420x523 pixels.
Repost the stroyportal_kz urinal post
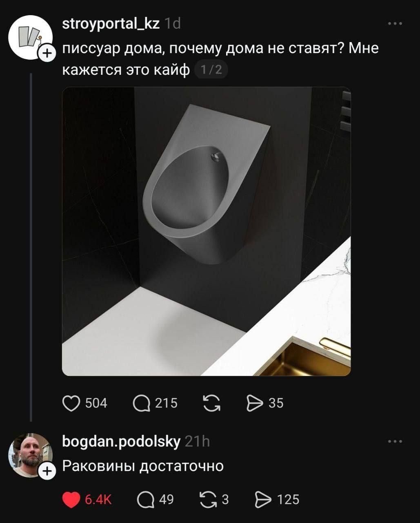click(211, 403)
